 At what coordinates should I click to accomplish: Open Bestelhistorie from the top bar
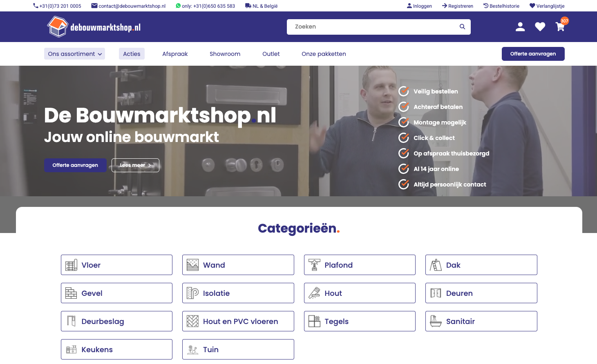pyautogui.click(x=501, y=6)
